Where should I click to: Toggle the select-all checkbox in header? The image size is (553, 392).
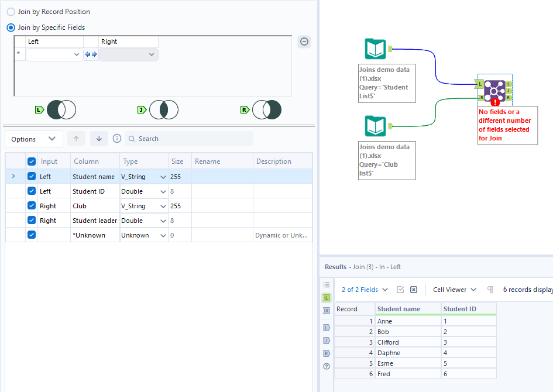(32, 161)
